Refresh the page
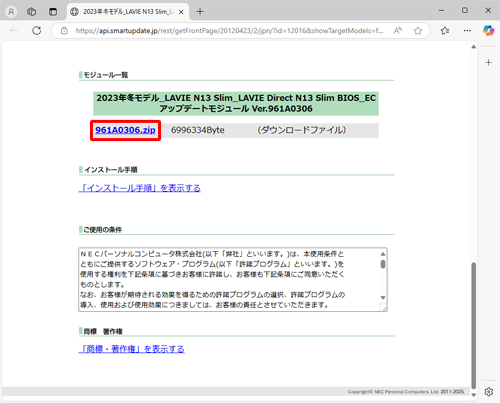Viewport: 500px width, 403px height. [37, 31]
